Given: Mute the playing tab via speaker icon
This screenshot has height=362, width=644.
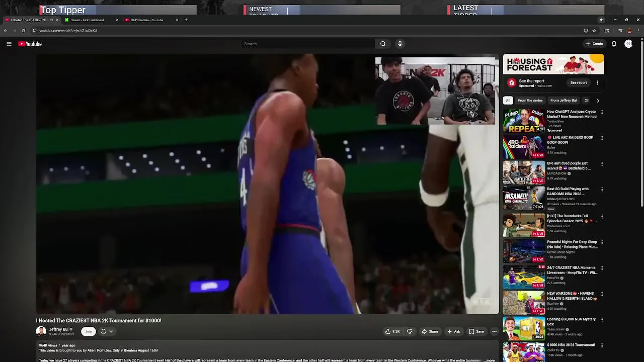Looking at the screenshot, I should point(51,20).
